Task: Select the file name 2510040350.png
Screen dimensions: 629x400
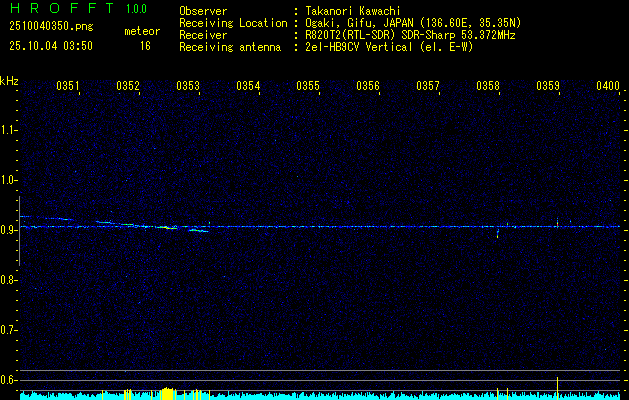Action: click(51, 26)
